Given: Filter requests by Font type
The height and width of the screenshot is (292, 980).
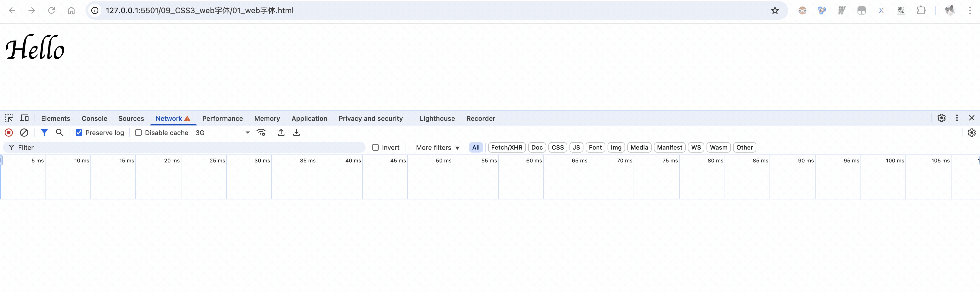Looking at the screenshot, I should 595,148.
